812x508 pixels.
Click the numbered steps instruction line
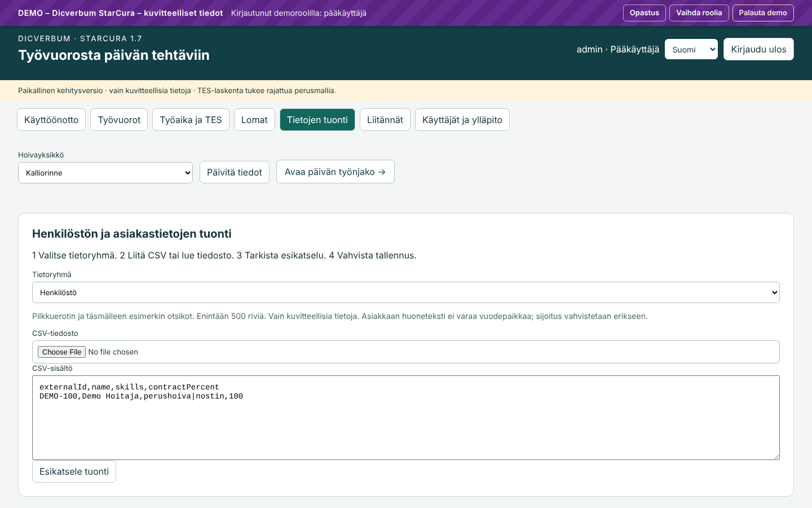coord(224,255)
